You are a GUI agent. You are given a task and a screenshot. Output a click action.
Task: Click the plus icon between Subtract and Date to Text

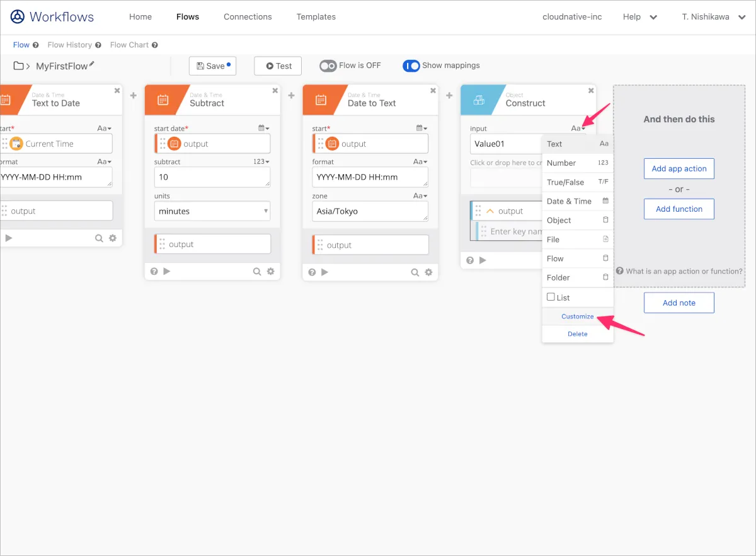coord(291,96)
